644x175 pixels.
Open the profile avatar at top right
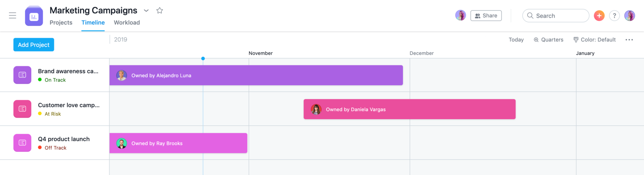tap(630, 16)
